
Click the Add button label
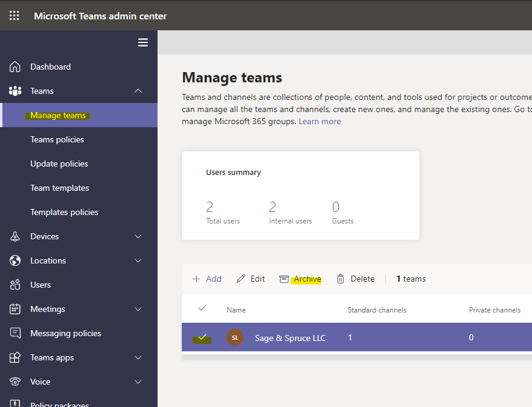(214, 279)
